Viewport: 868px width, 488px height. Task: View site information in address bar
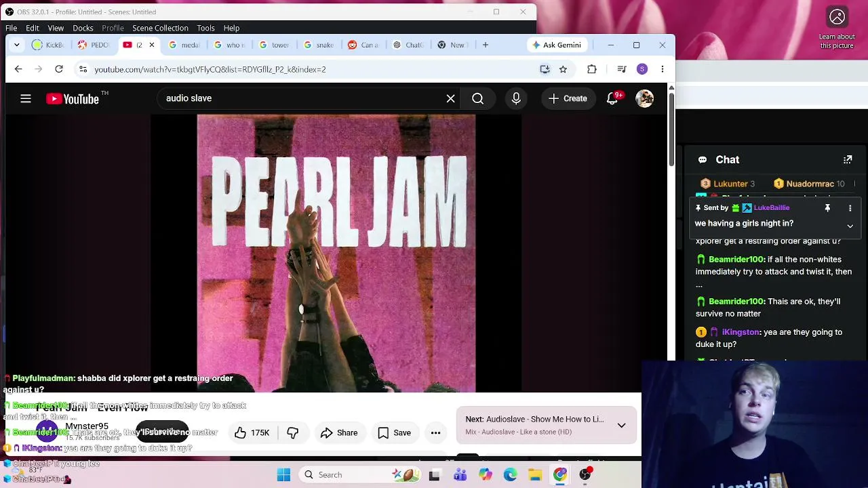pyautogui.click(x=83, y=69)
